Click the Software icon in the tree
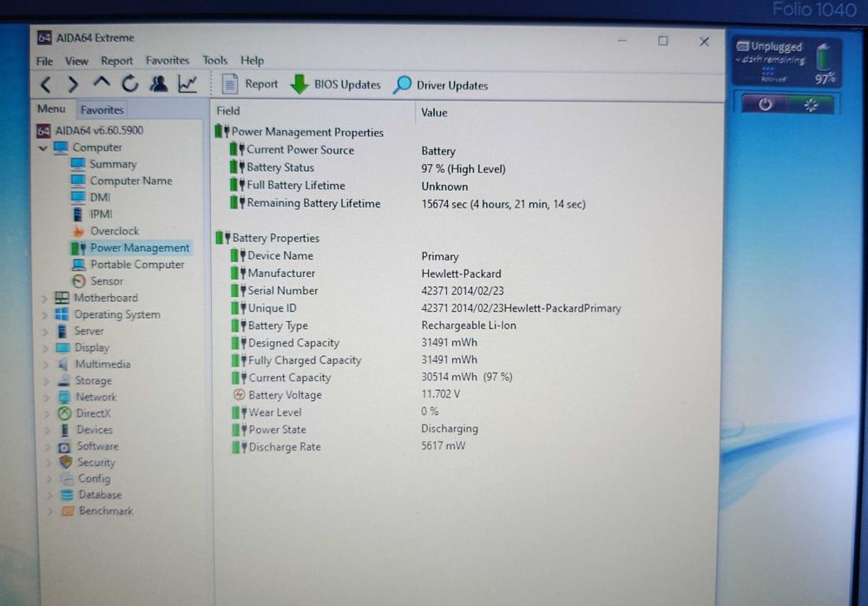868x606 pixels. (x=65, y=446)
